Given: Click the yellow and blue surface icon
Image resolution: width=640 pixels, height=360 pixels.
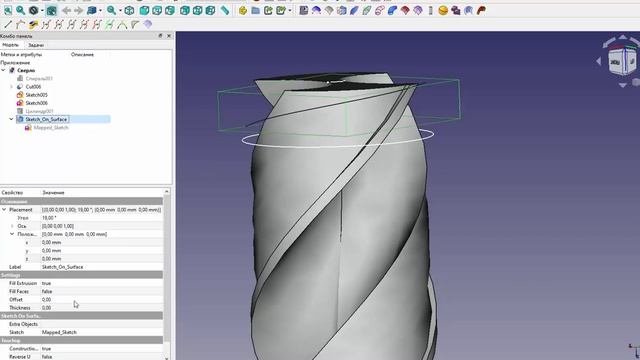Looking at the screenshot, I should pyautogui.click(x=33, y=25).
